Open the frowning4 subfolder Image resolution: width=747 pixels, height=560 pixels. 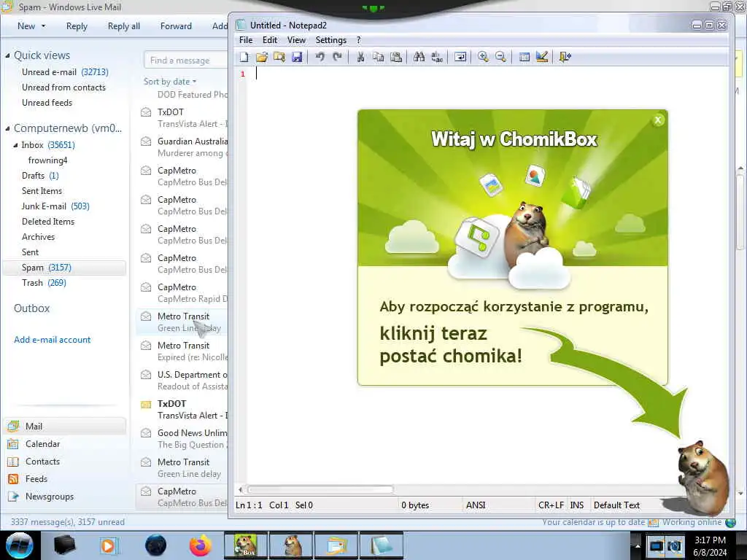(47, 160)
